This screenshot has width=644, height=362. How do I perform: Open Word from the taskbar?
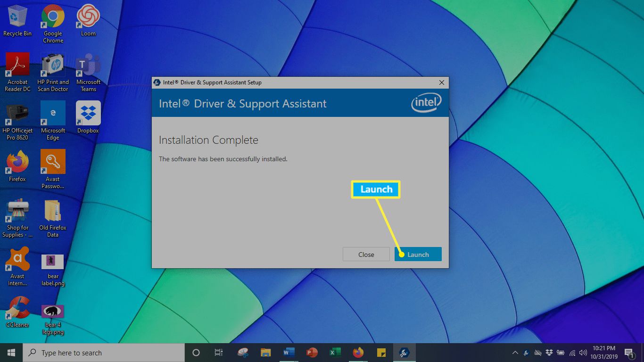tap(289, 353)
